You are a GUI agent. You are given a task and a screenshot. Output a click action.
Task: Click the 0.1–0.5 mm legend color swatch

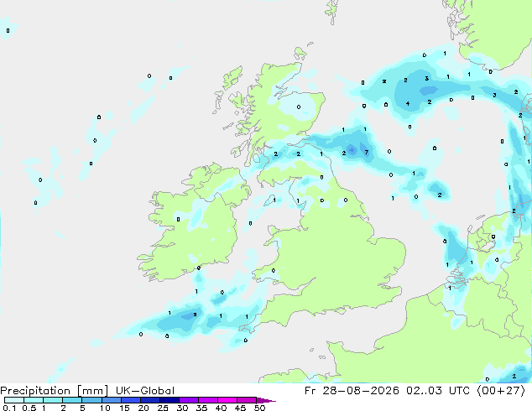(x=14, y=400)
